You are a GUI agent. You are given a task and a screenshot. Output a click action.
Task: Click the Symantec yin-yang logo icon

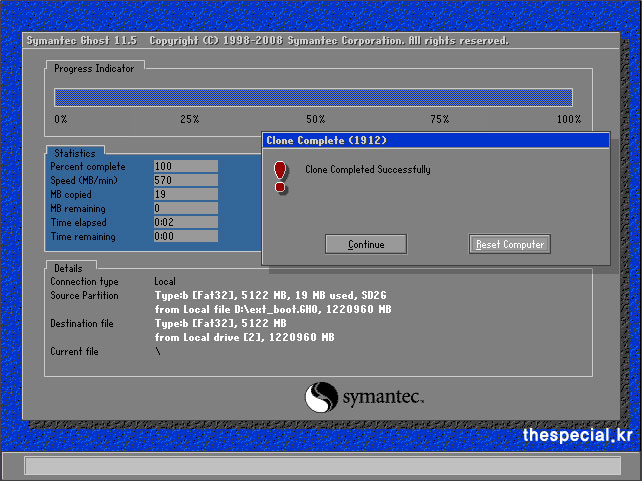(x=321, y=397)
